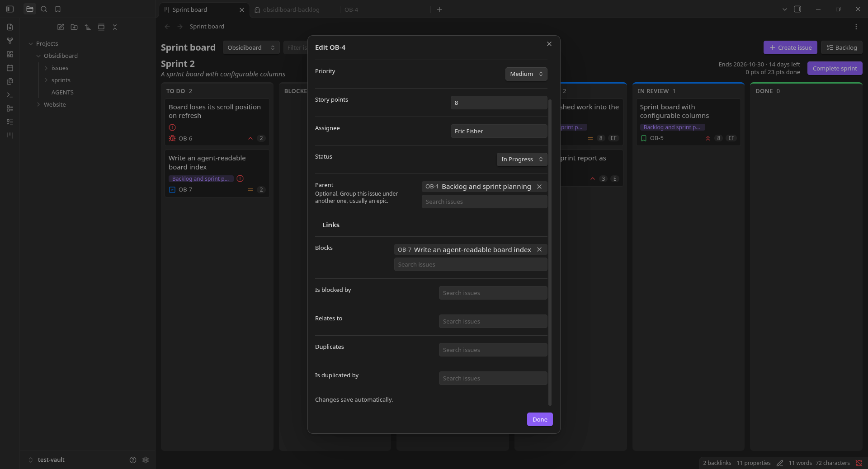Open the command palette ribbon icon
Image resolution: width=868 pixels, height=469 pixels.
click(x=10, y=95)
